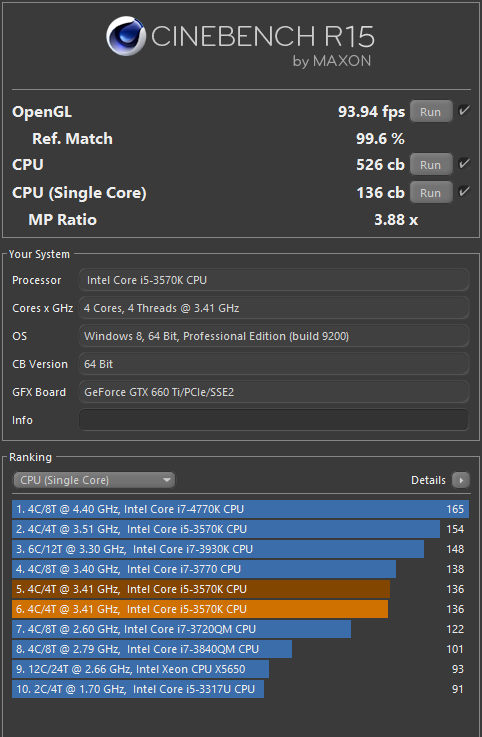
Task: Select the i7-3720QM ranking entry
Action: click(240, 629)
